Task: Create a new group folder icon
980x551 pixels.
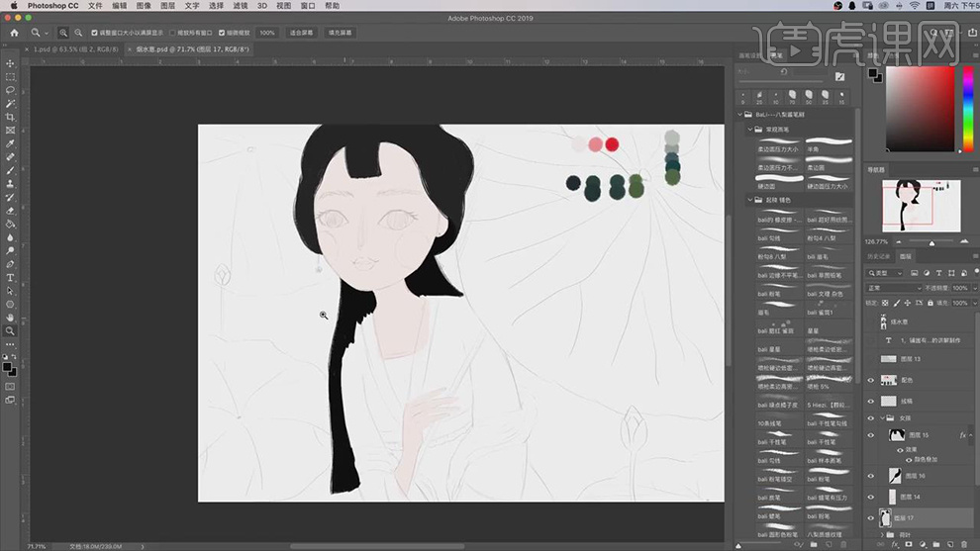Action: [936, 545]
